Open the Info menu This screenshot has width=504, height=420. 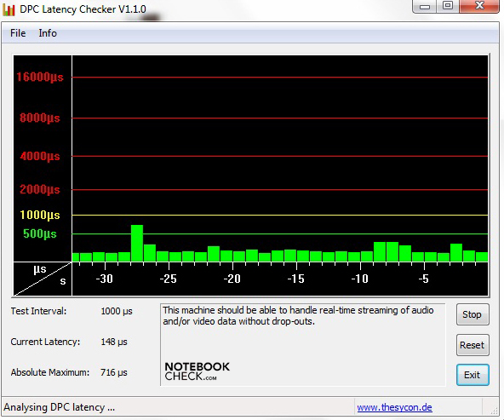[x=48, y=33]
